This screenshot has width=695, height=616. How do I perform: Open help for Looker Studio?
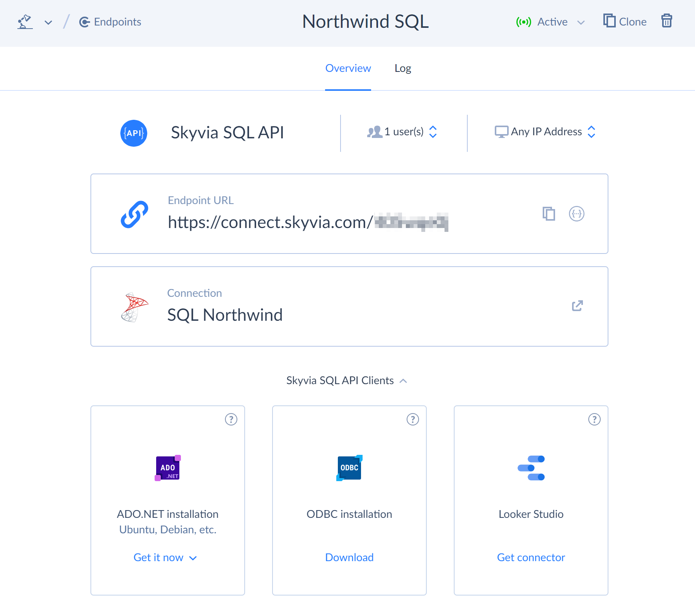click(x=594, y=419)
